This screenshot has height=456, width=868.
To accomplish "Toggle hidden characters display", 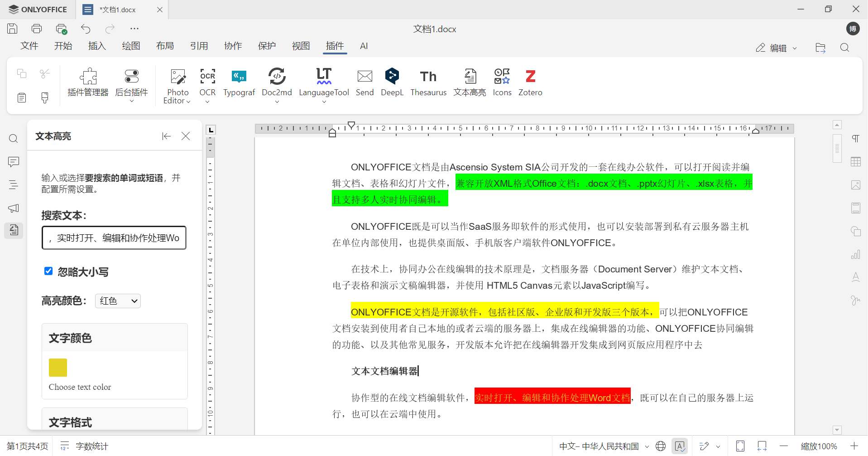I will (x=856, y=139).
